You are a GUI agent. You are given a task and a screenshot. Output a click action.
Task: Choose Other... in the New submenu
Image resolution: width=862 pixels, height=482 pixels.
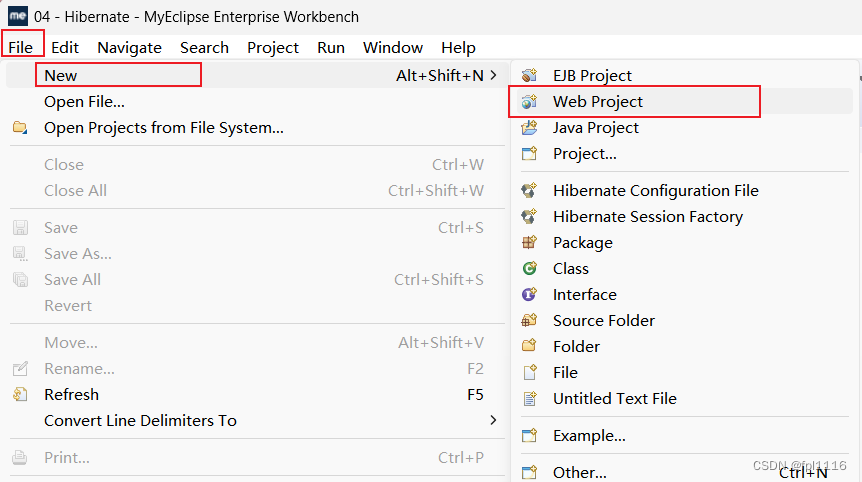(683, 472)
